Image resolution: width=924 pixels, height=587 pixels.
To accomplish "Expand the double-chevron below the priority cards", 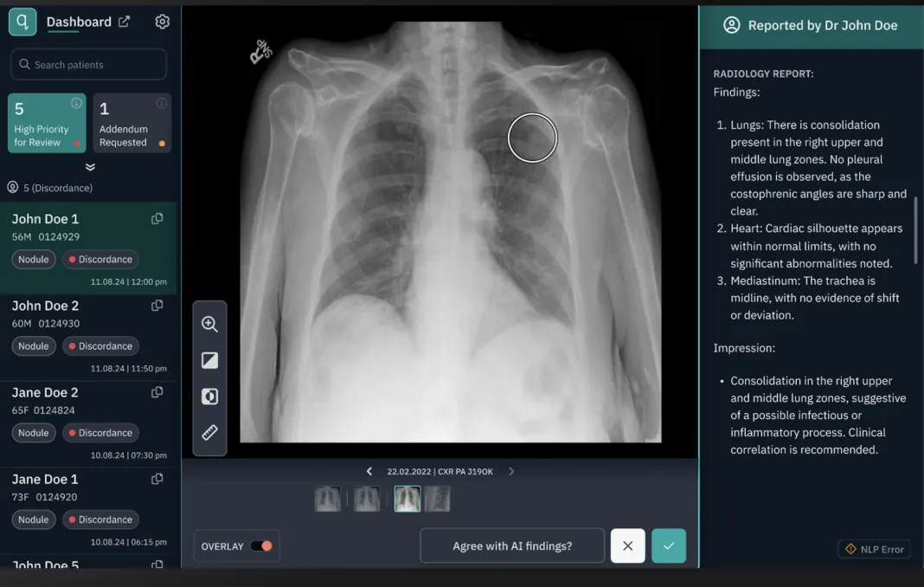I will click(89, 166).
